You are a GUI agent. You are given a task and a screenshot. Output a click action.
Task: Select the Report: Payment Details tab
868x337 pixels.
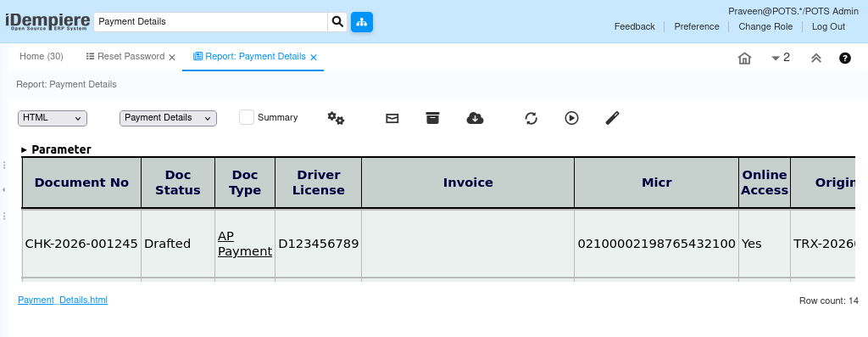[x=249, y=57]
